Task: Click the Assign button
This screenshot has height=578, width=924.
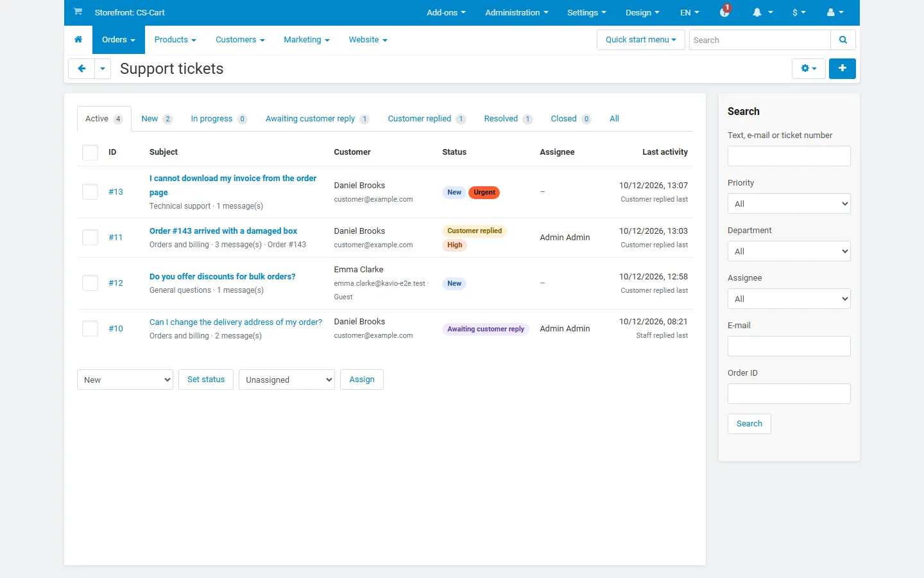Action: click(362, 380)
